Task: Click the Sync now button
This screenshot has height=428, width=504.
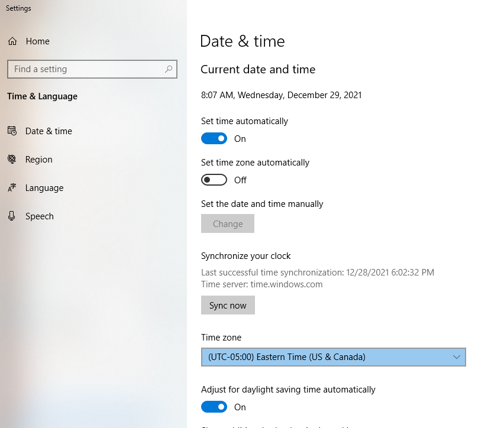Action: [x=228, y=305]
